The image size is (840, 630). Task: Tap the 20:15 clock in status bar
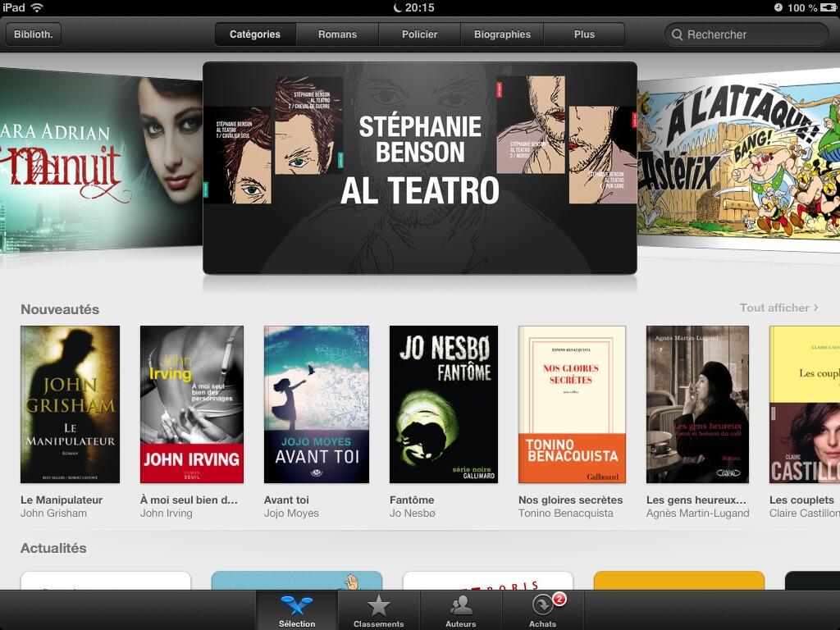(x=419, y=7)
